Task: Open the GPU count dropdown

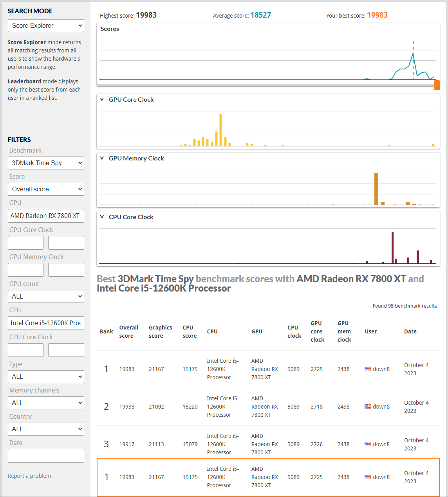Action: click(46, 297)
